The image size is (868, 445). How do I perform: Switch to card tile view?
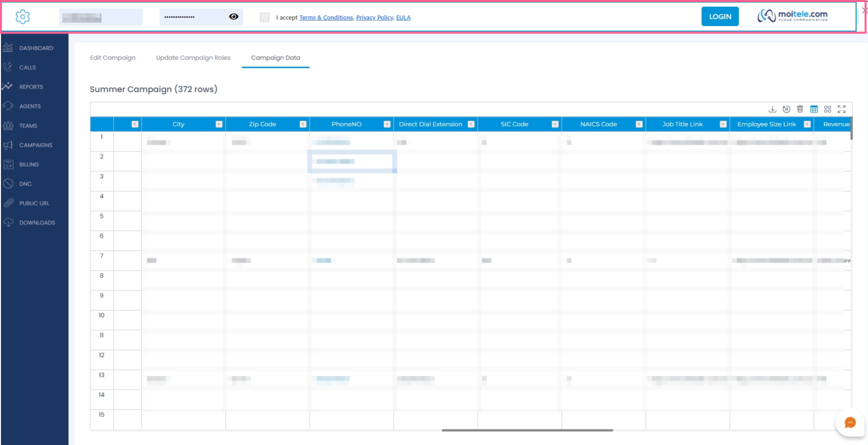coord(827,109)
